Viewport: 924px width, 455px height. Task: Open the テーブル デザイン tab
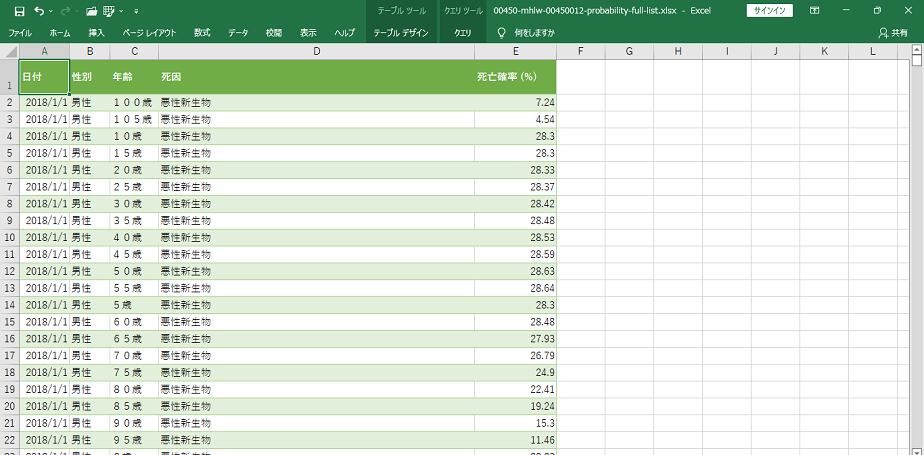point(400,33)
